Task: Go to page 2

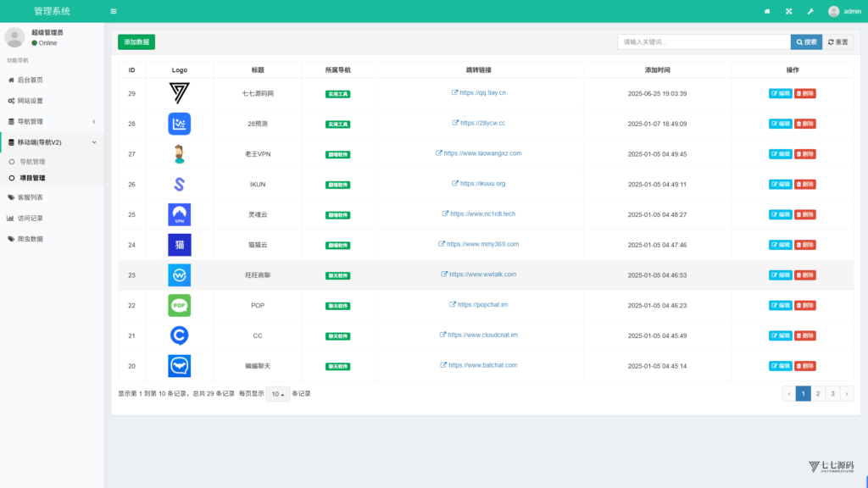Action: point(818,394)
